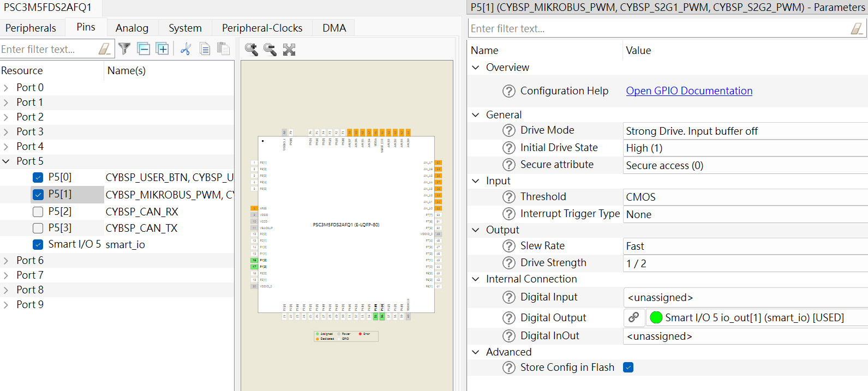Collapse all resources in the tree

tap(143, 49)
